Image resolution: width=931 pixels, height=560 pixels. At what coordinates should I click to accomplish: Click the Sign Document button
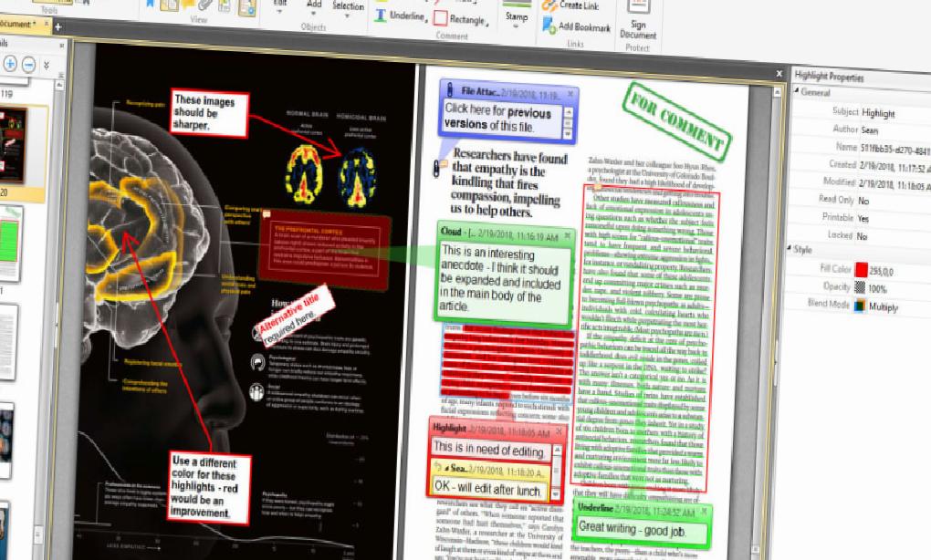point(638,21)
